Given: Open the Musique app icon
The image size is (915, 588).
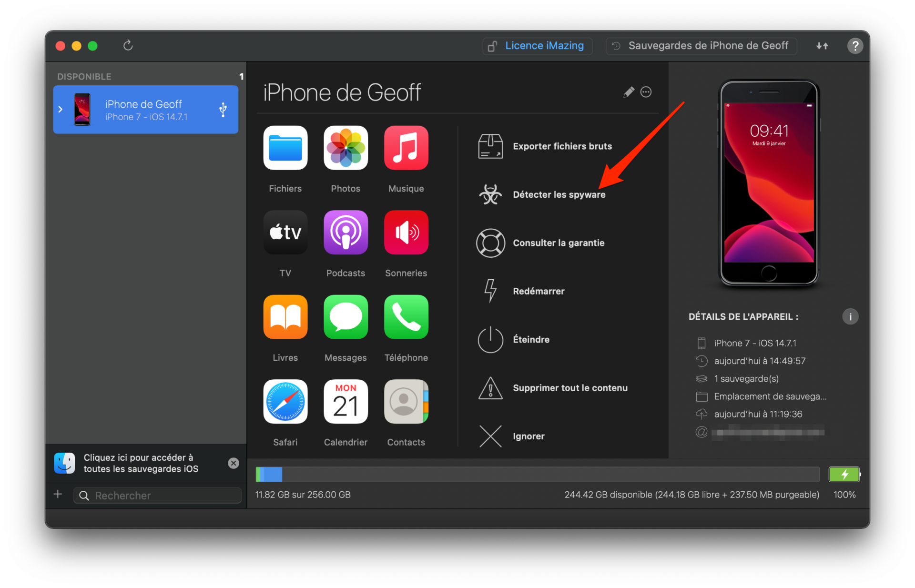Looking at the screenshot, I should pyautogui.click(x=406, y=148).
